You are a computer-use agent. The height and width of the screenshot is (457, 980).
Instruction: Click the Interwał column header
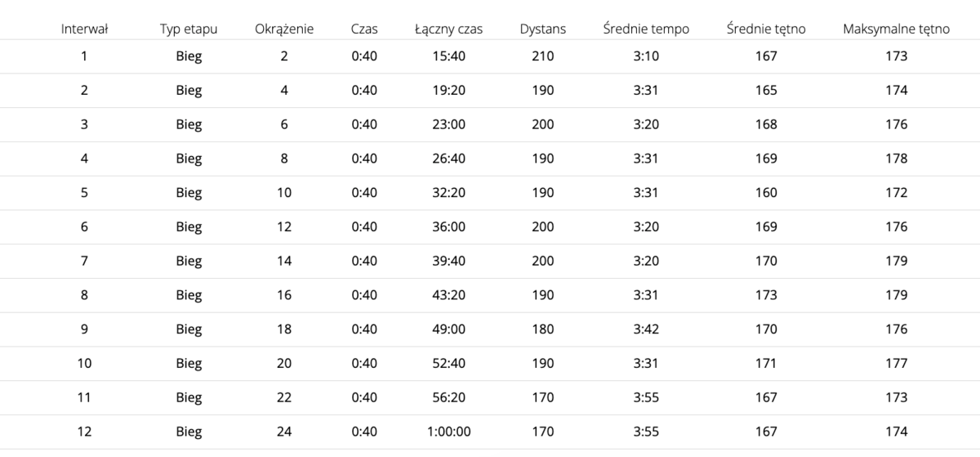85,29
